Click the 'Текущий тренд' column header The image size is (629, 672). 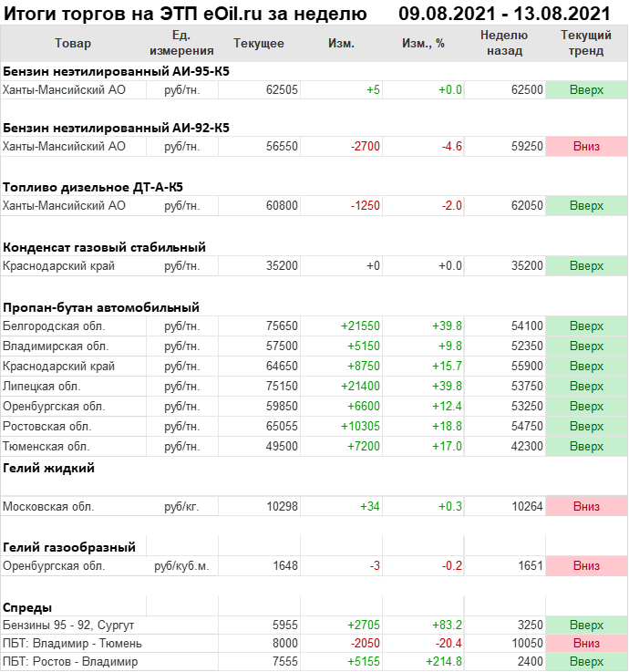(x=586, y=44)
